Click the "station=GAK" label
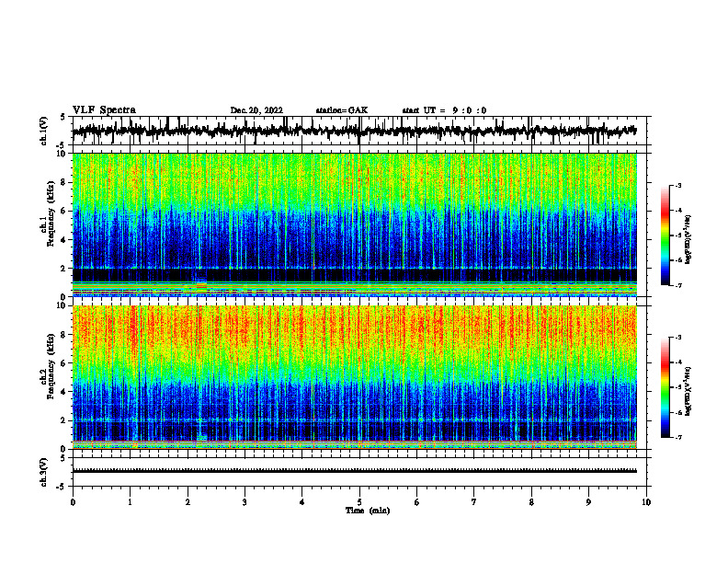Viewport: 728px width, 563px height. click(342, 110)
